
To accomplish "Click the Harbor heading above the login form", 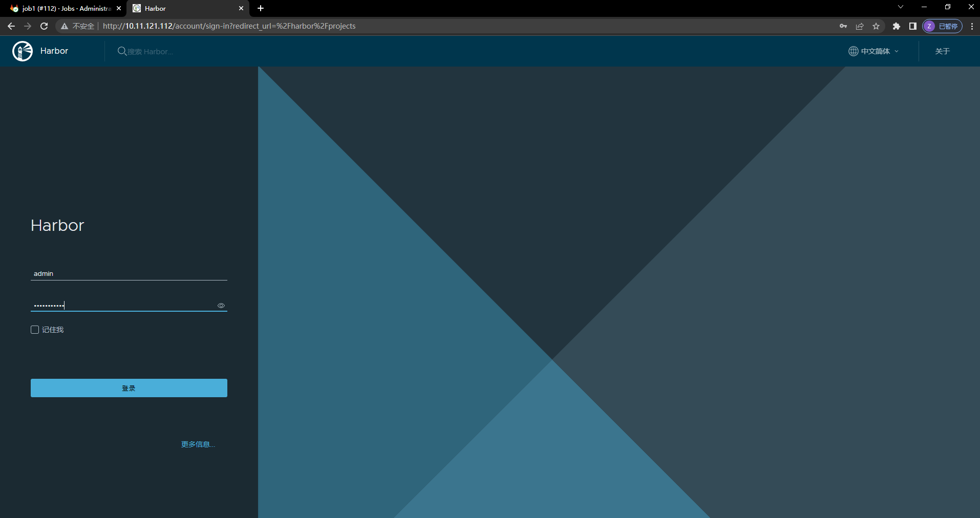I will click(57, 225).
